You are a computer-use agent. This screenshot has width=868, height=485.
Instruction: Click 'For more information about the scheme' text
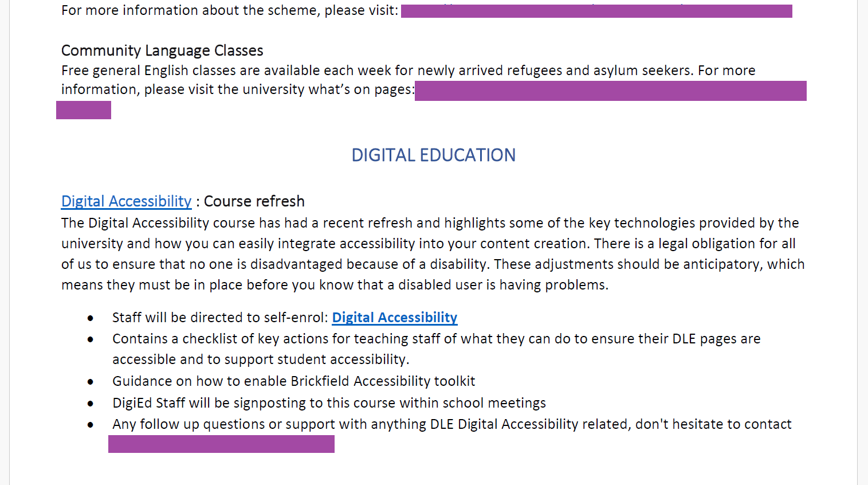pos(230,10)
